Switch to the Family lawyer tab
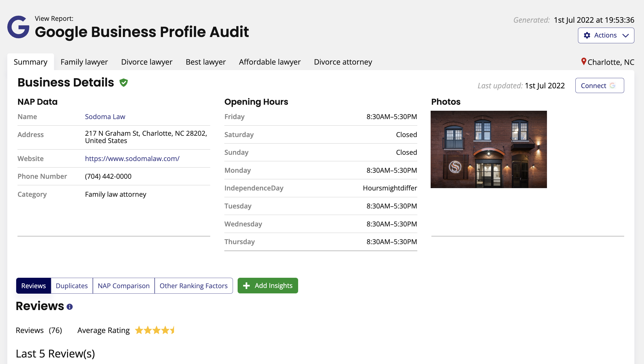644x364 pixels. pyautogui.click(x=84, y=62)
